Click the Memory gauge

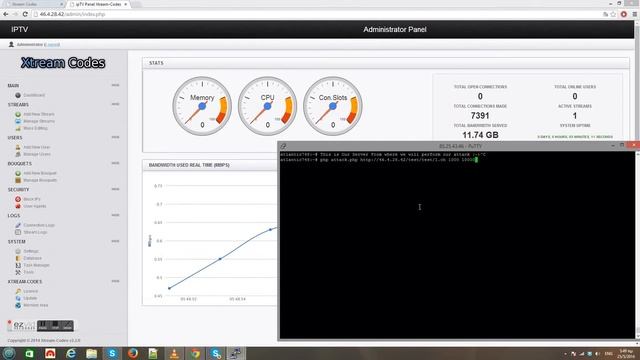(202, 106)
